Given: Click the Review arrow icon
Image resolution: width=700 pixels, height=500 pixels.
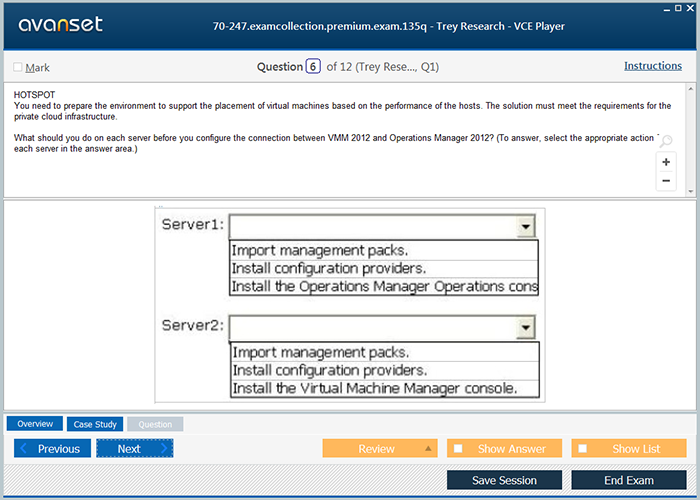Looking at the screenshot, I should click(x=428, y=449).
